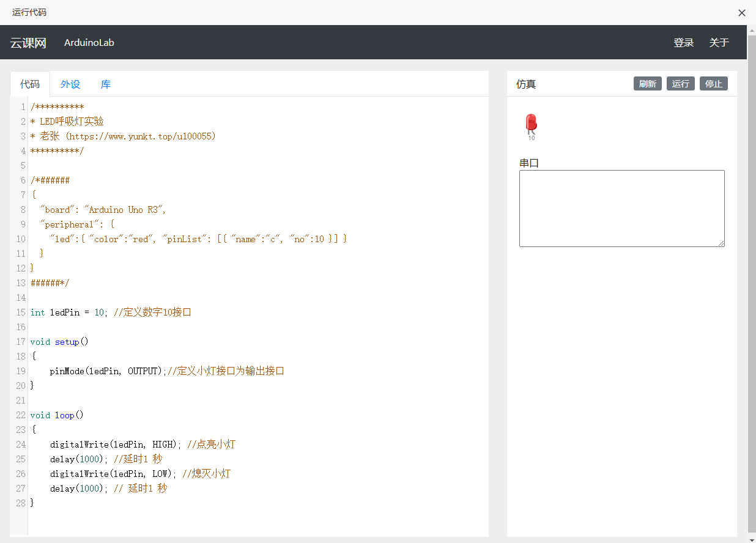Open the 关于 link in the header
This screenshot has width=756, height=543.
(x=719, y=42)
